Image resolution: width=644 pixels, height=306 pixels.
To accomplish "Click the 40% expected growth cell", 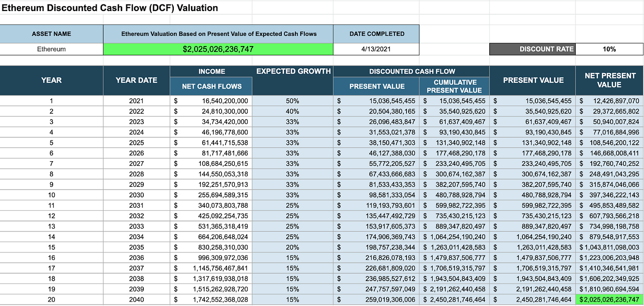I will click(293, 111).
